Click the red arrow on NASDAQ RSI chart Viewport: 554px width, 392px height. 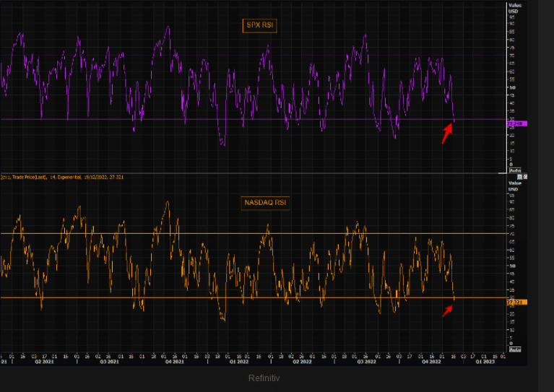(448, 310)
